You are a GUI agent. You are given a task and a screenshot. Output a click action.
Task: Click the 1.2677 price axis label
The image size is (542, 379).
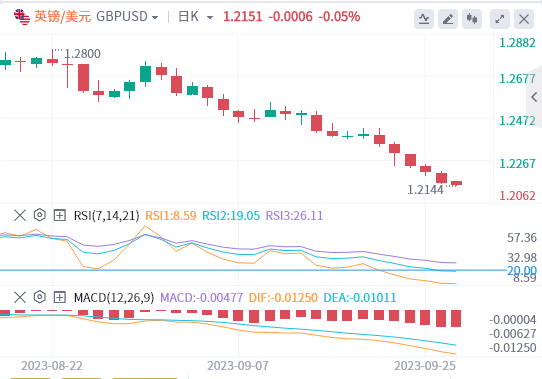coord(517,79)
